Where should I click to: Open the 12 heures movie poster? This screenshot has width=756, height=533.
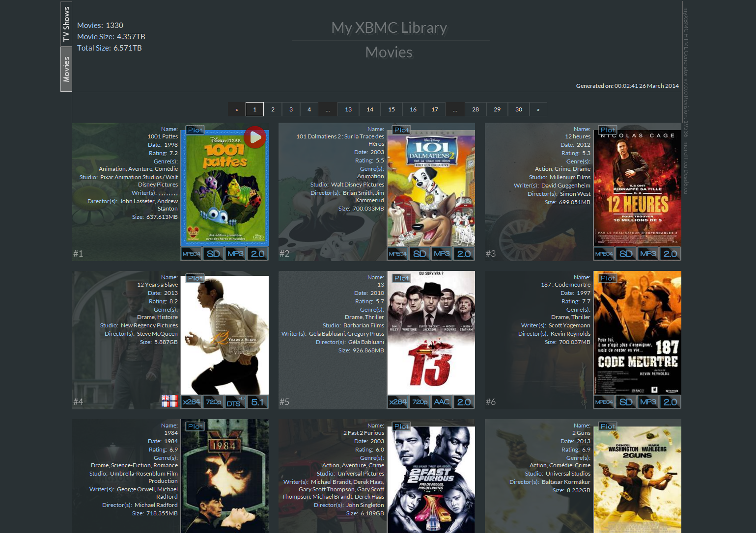[638, 188]
